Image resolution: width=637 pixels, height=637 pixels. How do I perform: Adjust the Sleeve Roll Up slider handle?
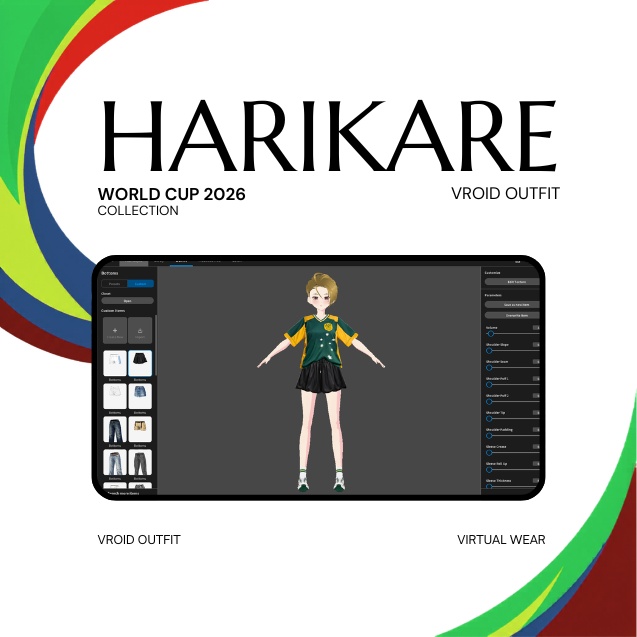click(x=489, y=470)
